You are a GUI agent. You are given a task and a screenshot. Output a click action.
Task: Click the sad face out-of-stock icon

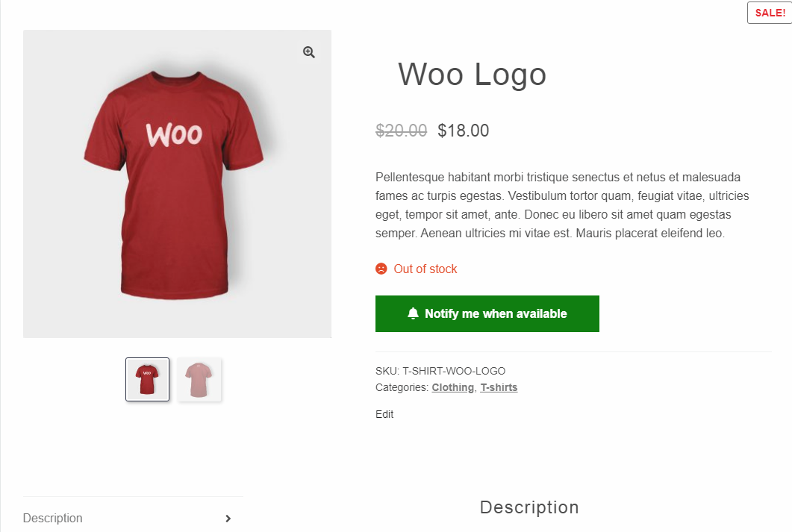pyautogui.click(x=381, y=269)
